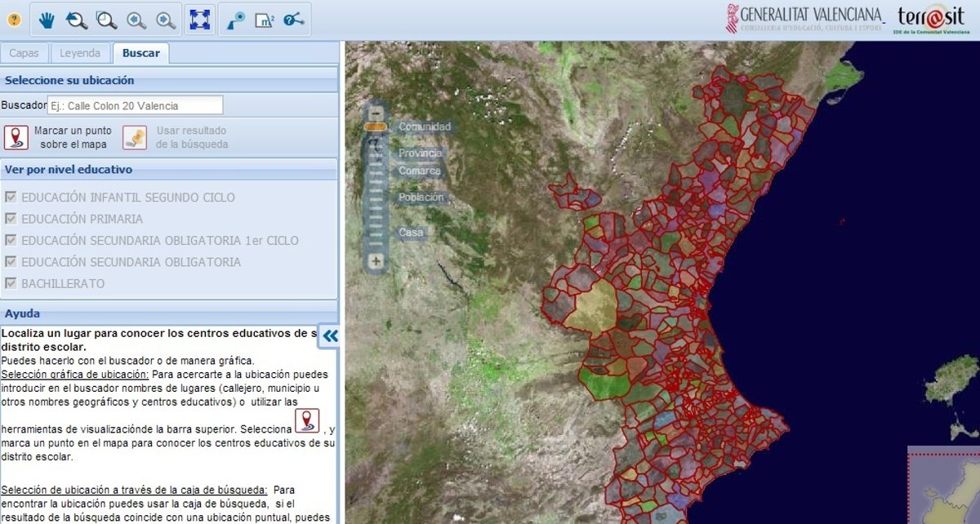Activate the zoom box magnifier tool

(106, 20)
